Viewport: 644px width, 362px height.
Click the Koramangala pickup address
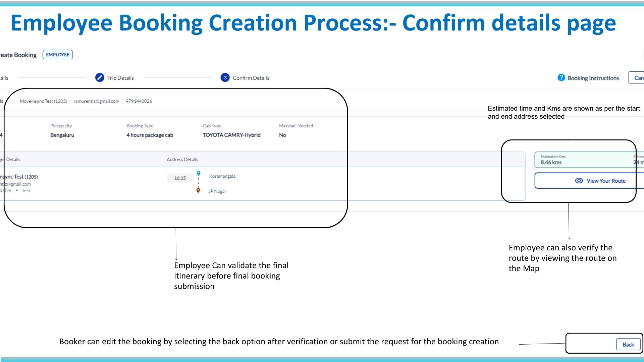click(222, 176)
